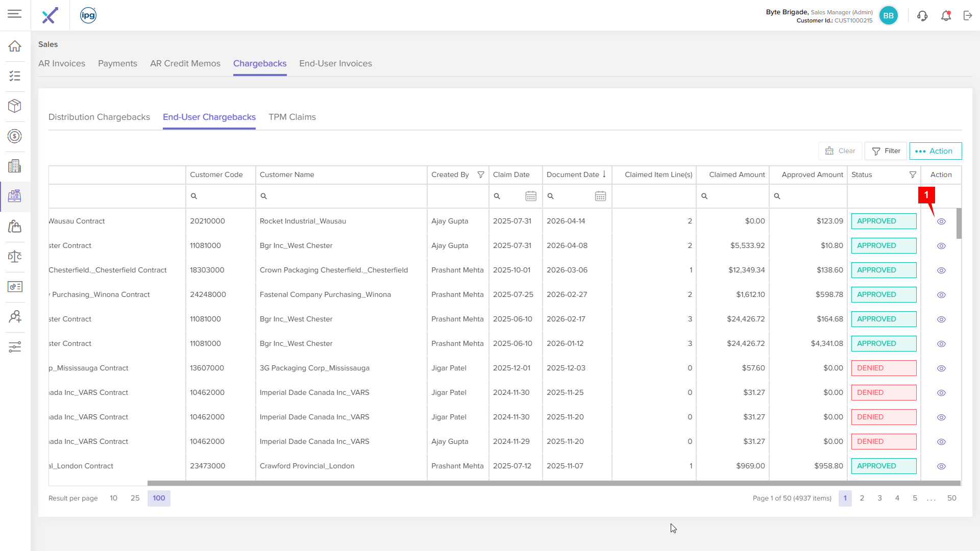Switch to the TPM Claims tab
The width and height of the screenshot is (980, 551).
point(292,117)
